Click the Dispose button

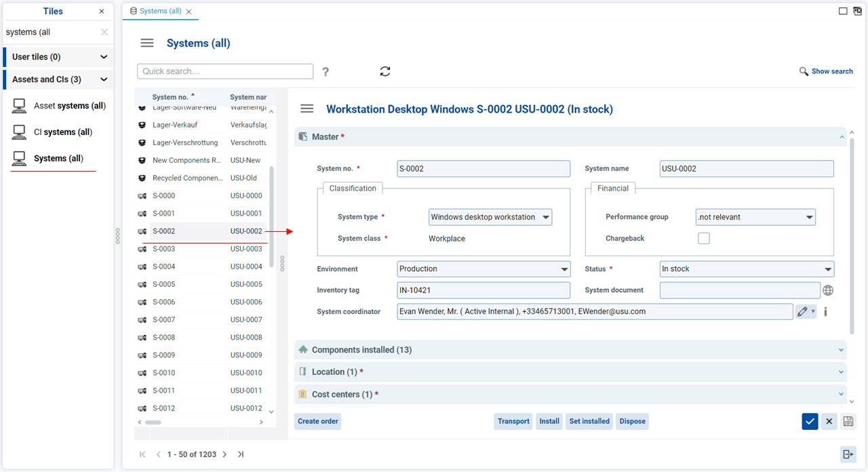point(632,421)
